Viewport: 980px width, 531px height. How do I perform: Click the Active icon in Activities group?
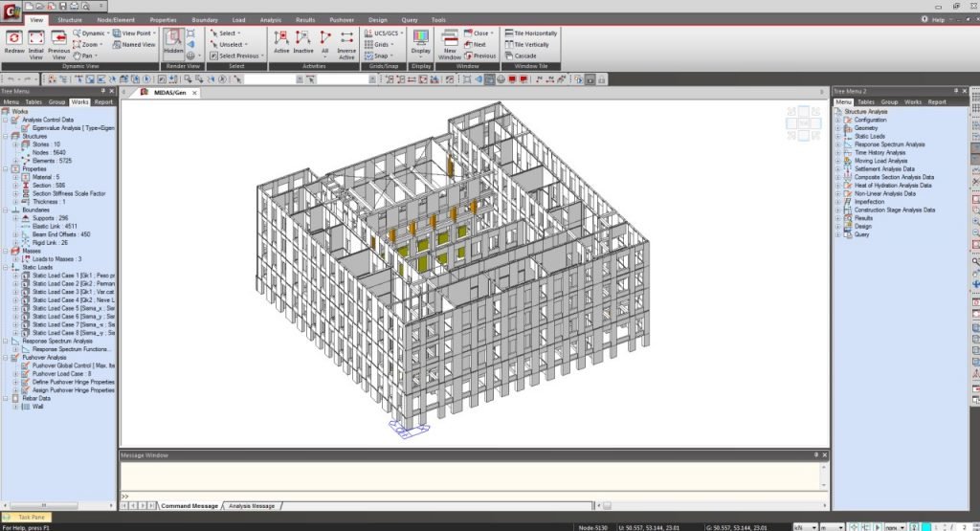pos(281,41)
